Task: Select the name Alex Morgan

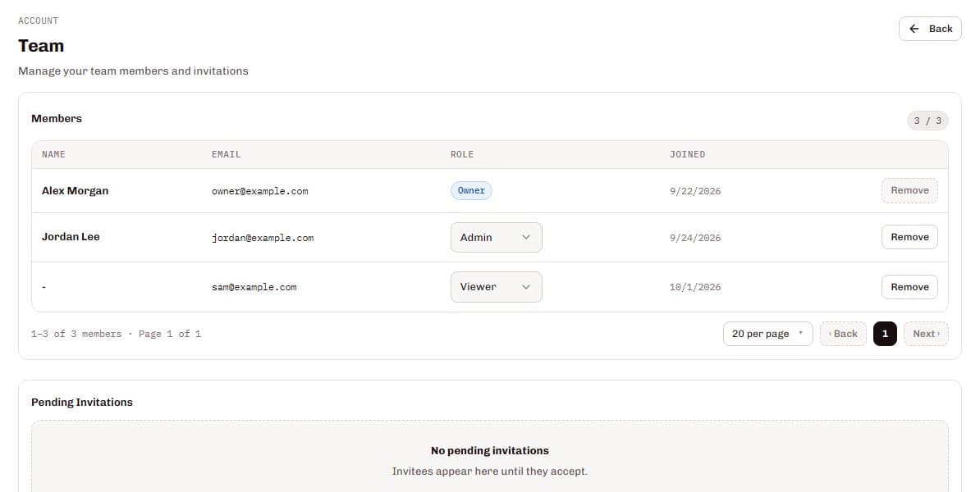Action: 75,190
